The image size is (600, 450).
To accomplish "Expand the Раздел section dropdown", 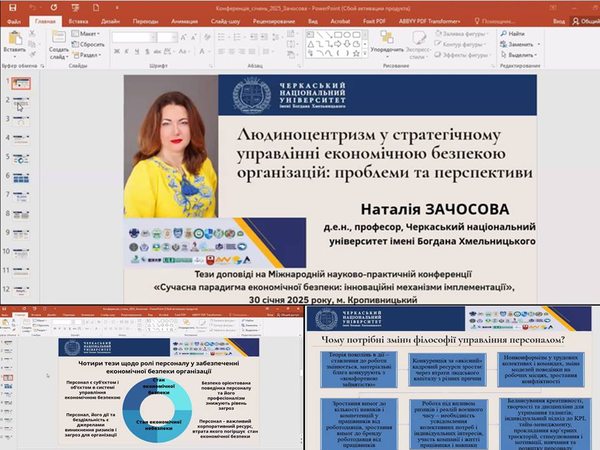I will [92, 55].
